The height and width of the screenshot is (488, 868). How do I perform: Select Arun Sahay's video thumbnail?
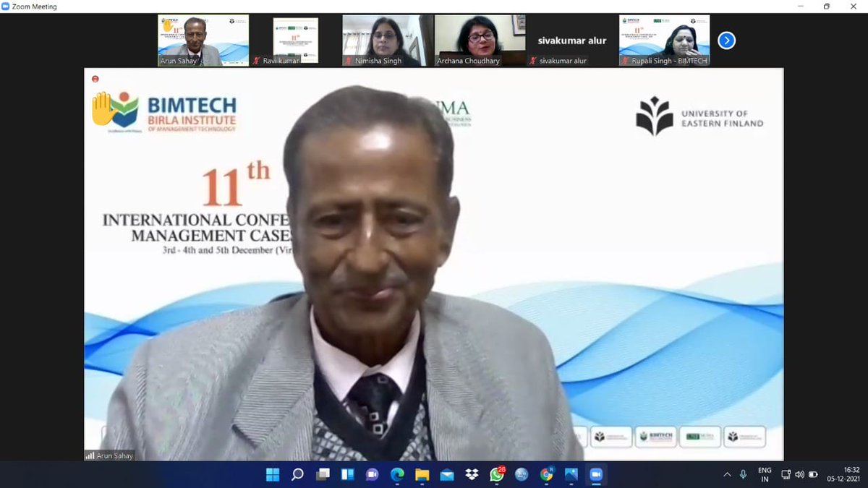(203, 40)
